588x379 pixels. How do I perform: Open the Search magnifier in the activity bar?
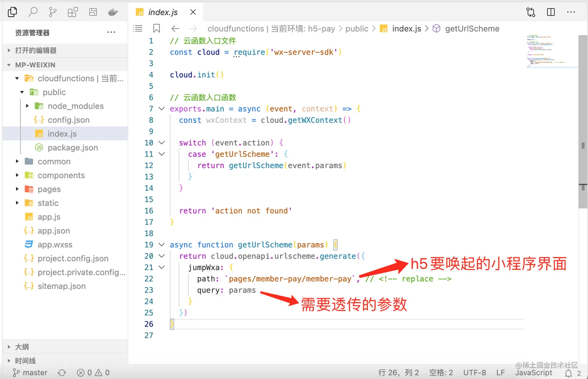tap(33, 12)
